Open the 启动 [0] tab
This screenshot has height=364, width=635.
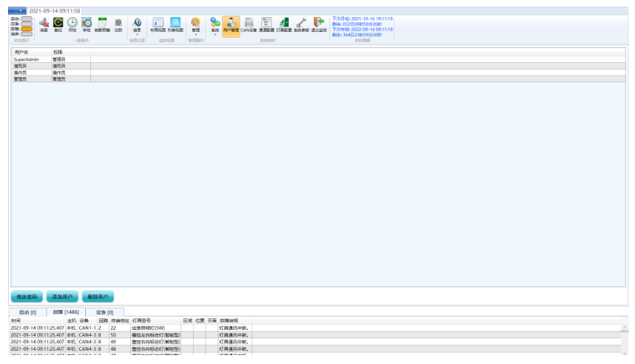point(27,313)
